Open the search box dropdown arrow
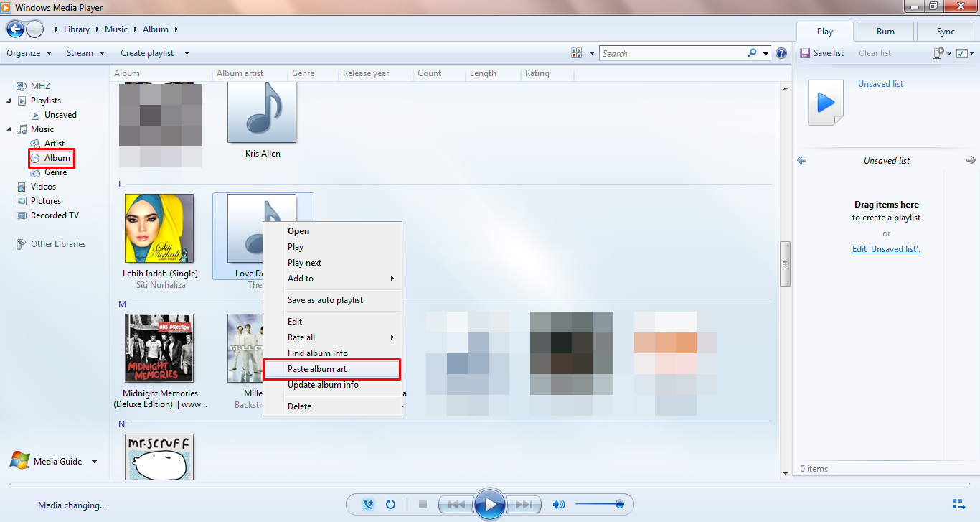 (x=766, y=53)
